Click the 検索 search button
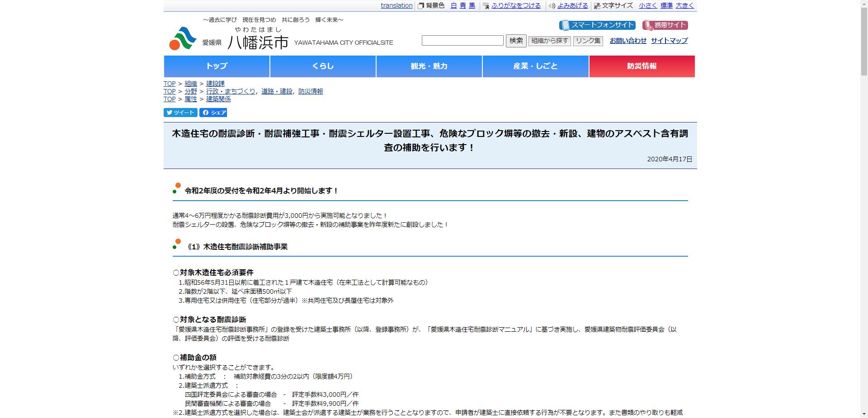 [516, 40]
